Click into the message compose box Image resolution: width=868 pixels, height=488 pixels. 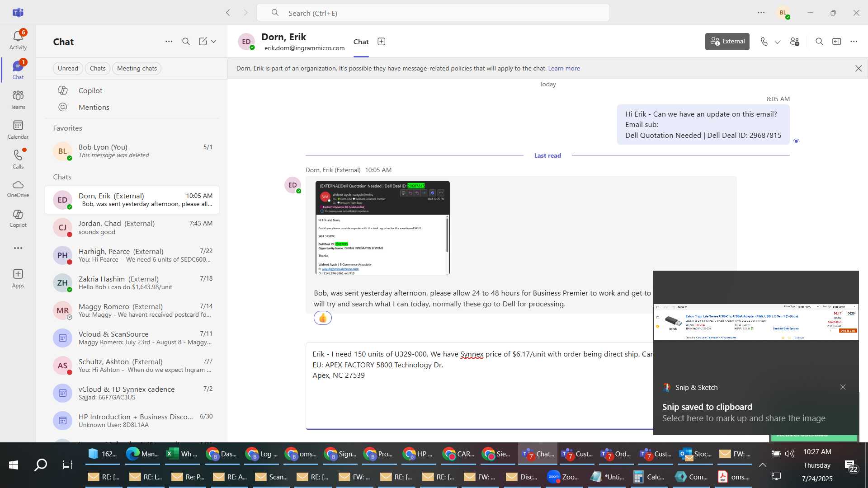(x=479, y=385)
